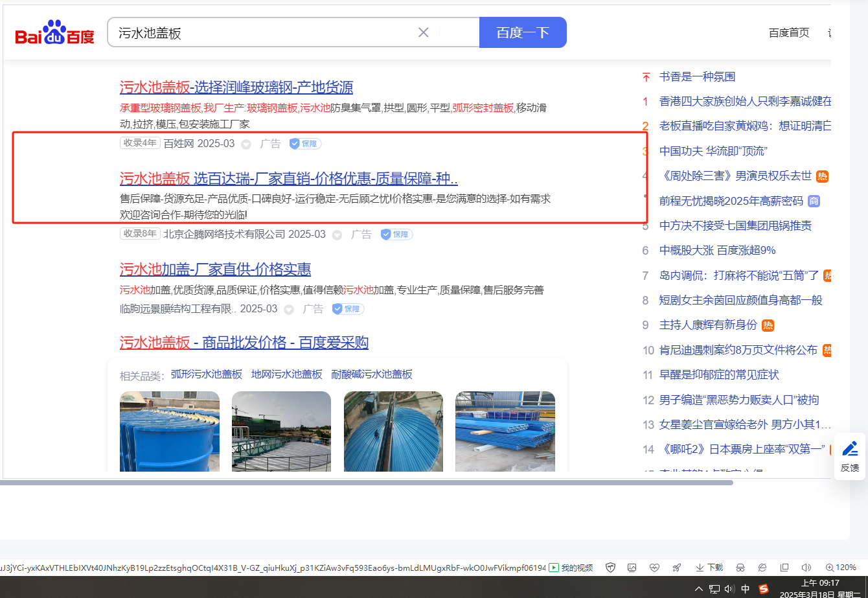Viewport: 868px width, 598px height.
Task: Click the 保障 badge on the 临朐远景 ad
Action: (348, 309)
